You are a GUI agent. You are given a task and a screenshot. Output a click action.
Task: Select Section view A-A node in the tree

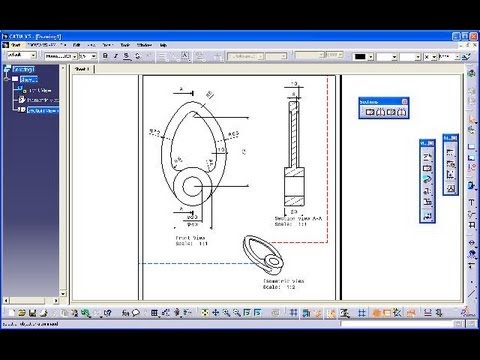(43, 110)
